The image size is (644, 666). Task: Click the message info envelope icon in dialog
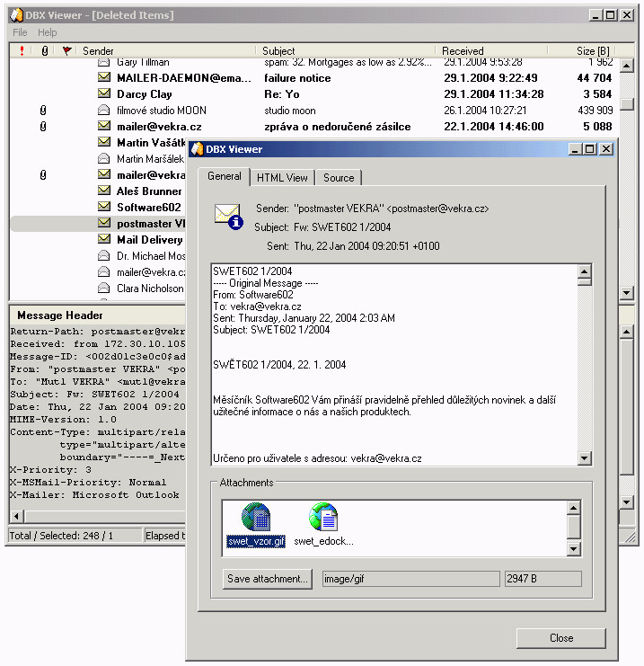coord(228,217)
